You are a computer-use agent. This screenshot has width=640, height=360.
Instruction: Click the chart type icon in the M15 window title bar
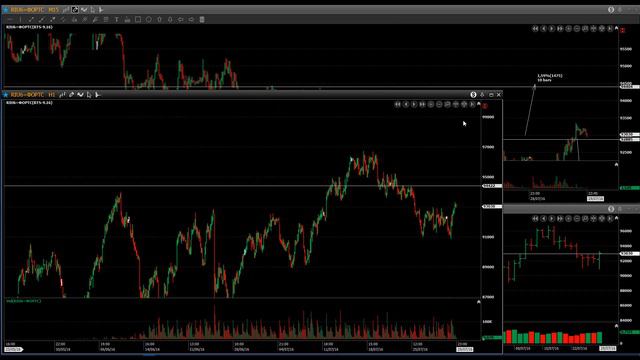click(66, 9)
